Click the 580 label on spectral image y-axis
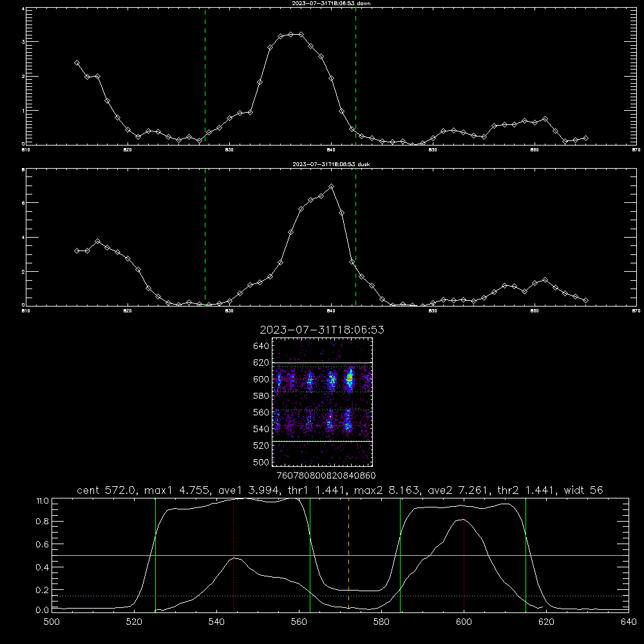The height and width of the screenshot is (644, 644). coord(261,396)
